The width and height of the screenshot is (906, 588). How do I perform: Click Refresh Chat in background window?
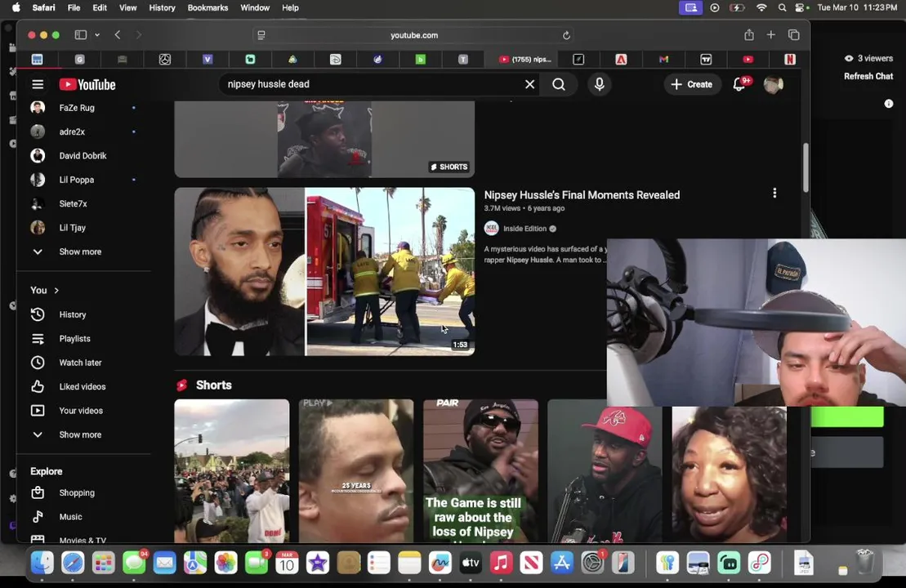[868, 76]
